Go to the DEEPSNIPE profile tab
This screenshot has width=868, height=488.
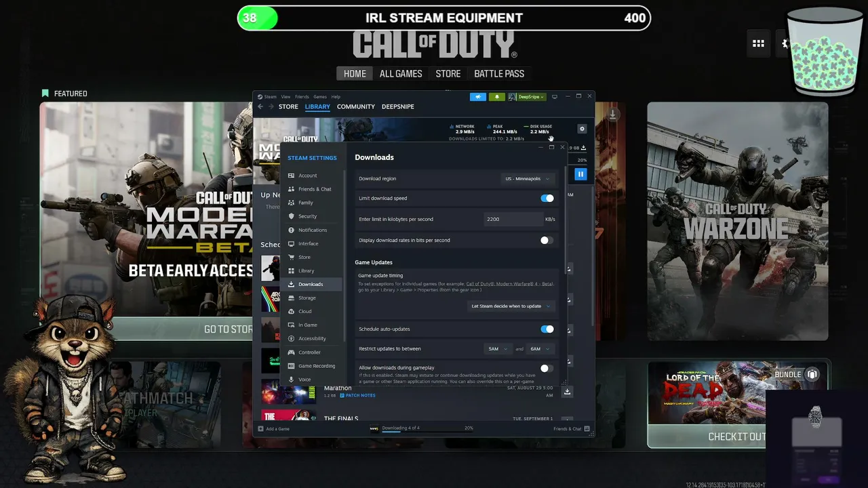pyautogui.click(x=398, y=106)
